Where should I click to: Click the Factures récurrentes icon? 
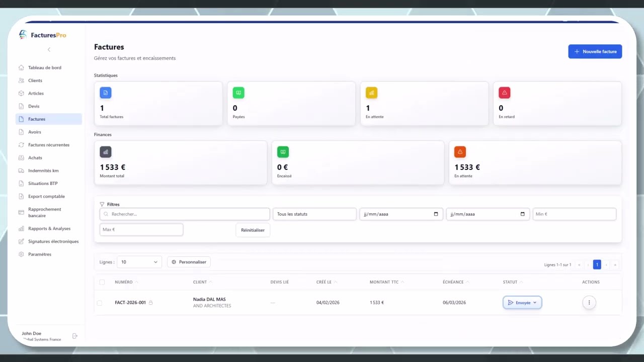click(21, 145)
